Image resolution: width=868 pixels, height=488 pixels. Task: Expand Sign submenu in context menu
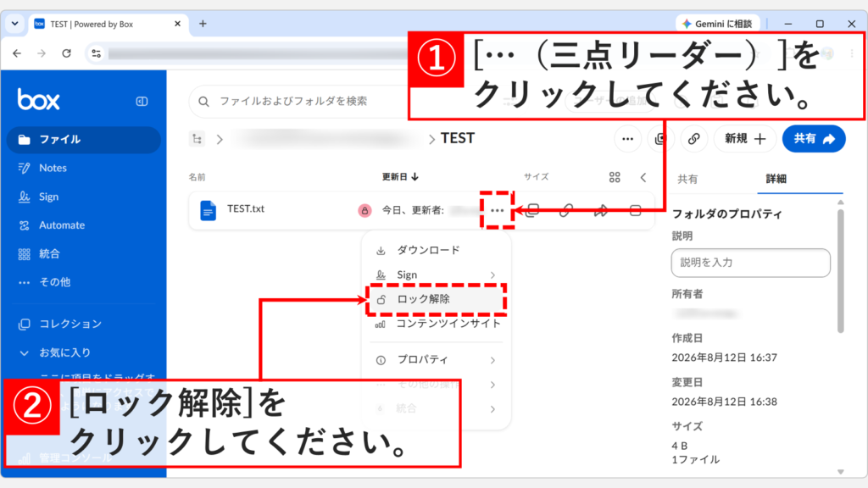coord(437,274)
